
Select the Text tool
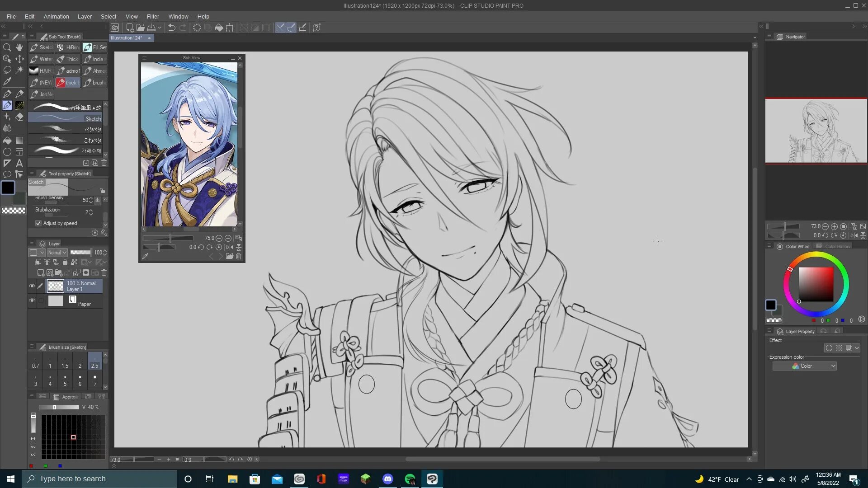[x=19, y=163]
